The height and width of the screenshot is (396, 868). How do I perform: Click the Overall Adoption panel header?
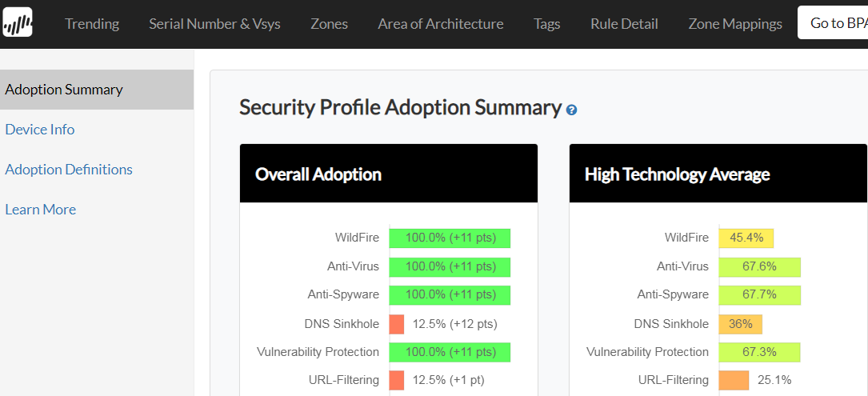click(388, 174)
